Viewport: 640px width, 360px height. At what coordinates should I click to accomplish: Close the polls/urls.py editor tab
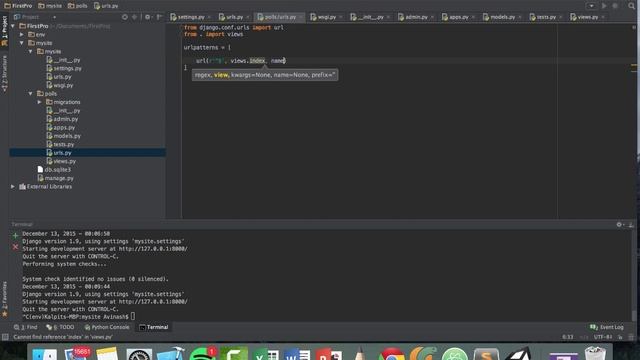coord(301,17)
